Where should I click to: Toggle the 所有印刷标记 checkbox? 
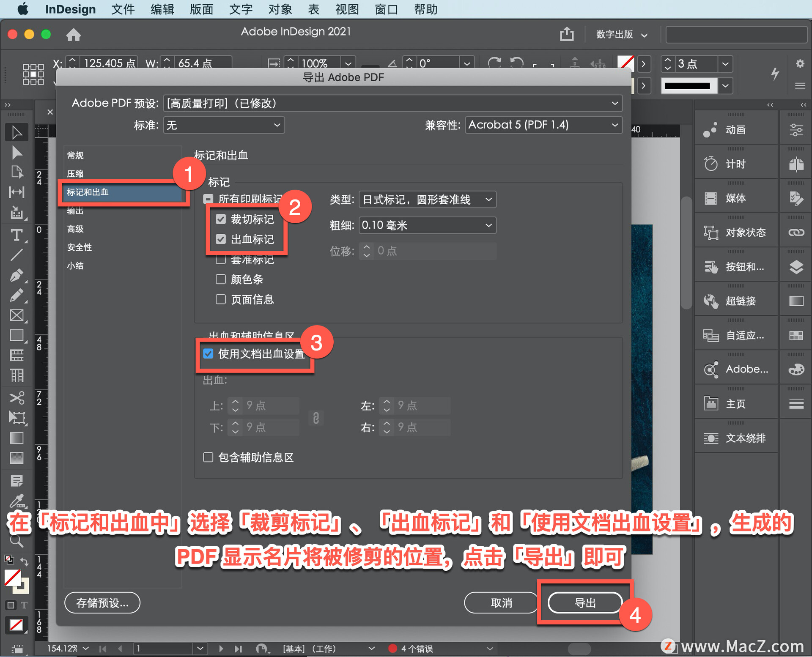pos(208,199)
